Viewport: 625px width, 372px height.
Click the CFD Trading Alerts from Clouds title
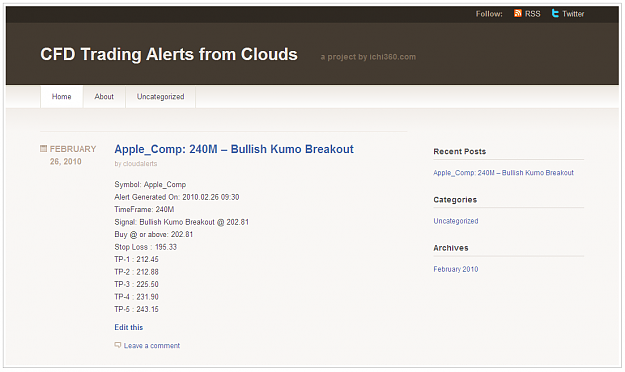pos(169,54)
